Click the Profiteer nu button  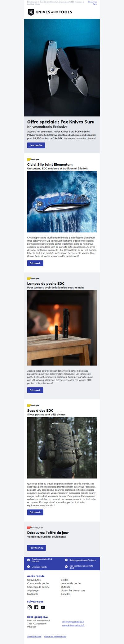[37, 548]
